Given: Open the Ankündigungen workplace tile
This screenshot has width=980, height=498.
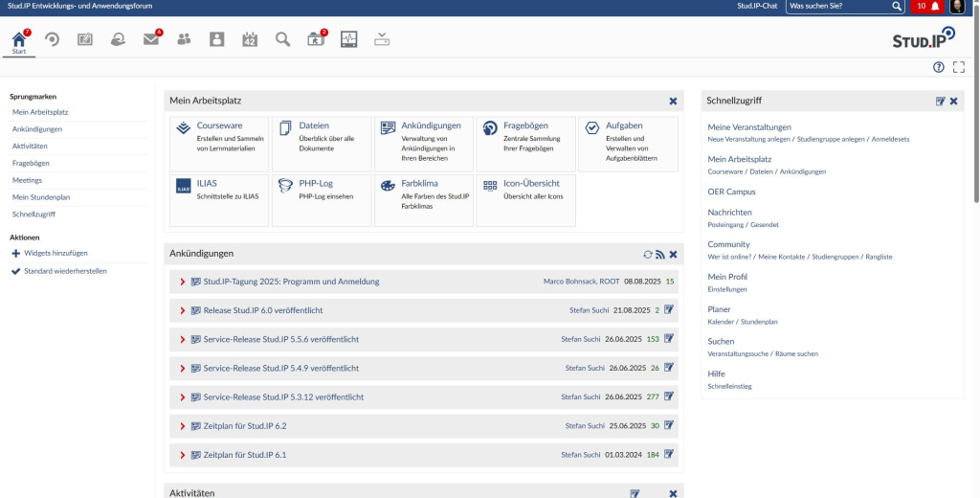Looking at the screenshot, I should (x=424, y=145).
